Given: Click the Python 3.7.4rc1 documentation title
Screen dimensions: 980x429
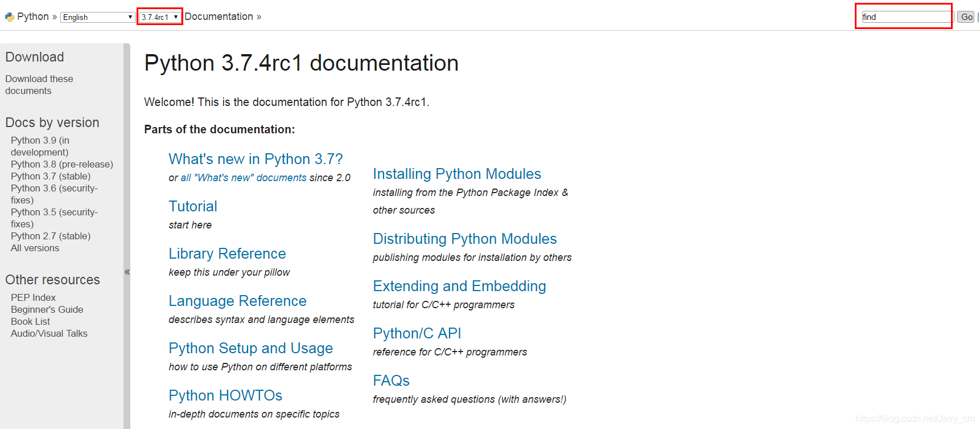Looking at the screenshot, I should point(301,63).
